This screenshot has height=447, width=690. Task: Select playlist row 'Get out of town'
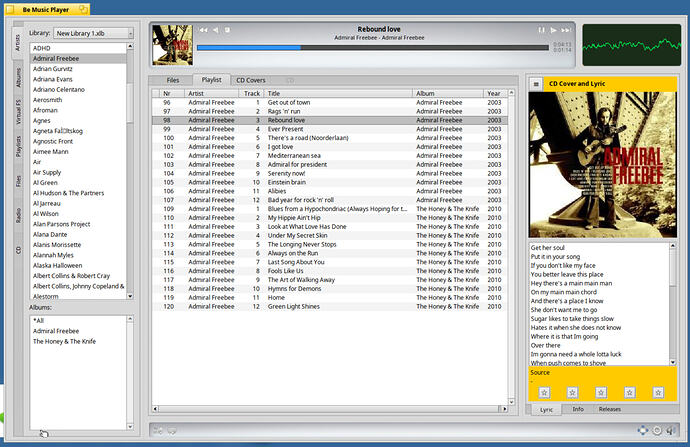click(330, 103)
